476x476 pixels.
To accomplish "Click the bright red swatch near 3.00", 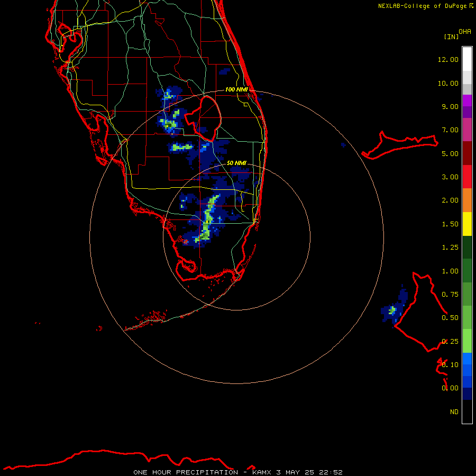I will click(467, 177).
